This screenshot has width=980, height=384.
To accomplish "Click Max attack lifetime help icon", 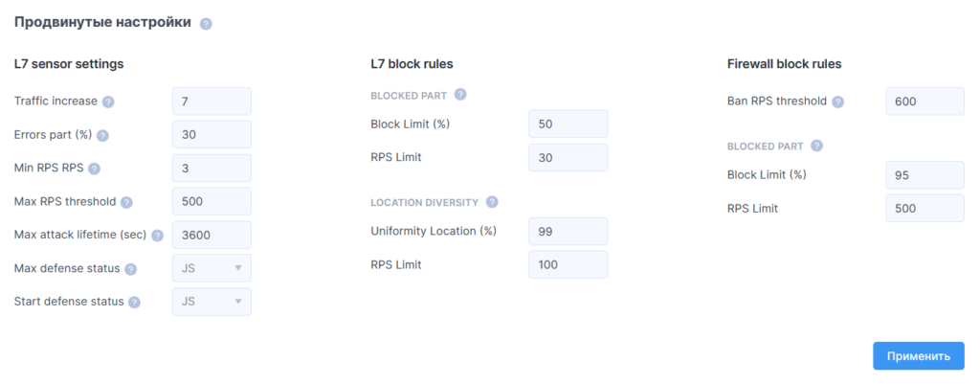I will 157,236.
